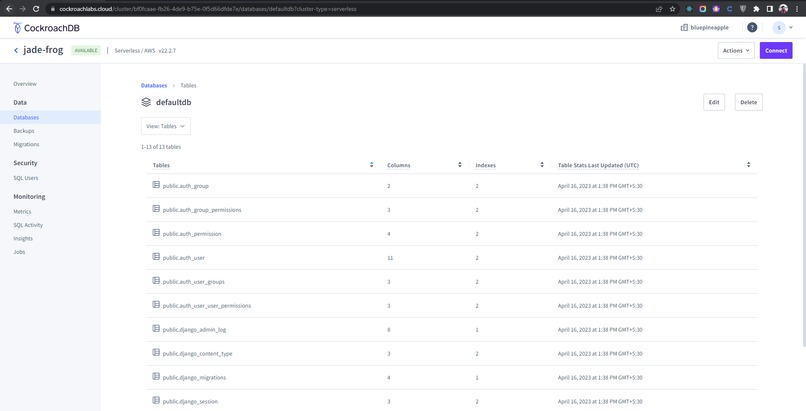Open Metrics in sidebar
The image size is (806, 411).
tap(22, 212)
